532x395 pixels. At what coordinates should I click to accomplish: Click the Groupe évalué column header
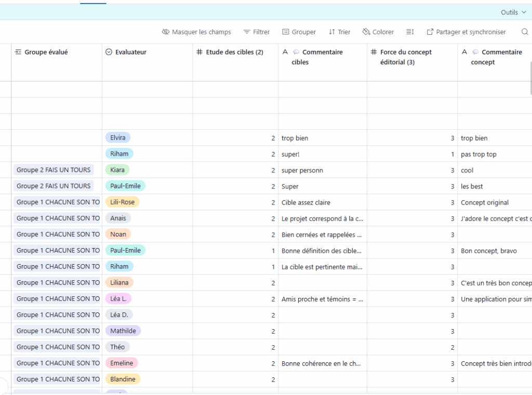tap(46, 52)
